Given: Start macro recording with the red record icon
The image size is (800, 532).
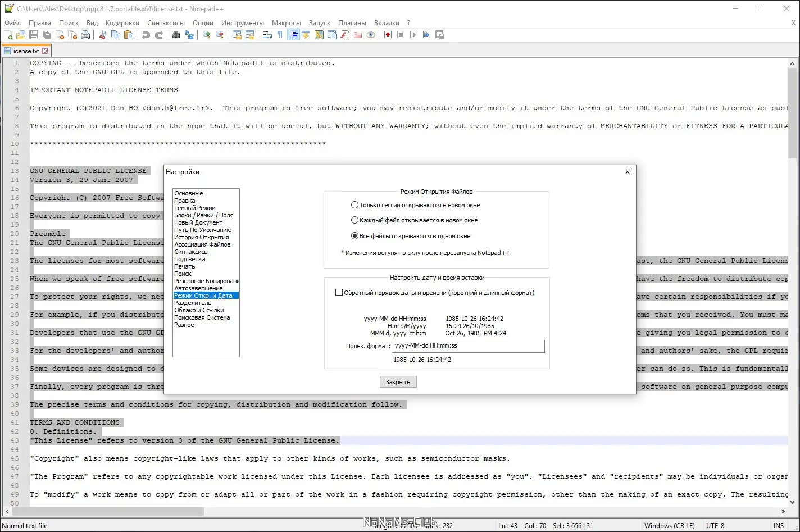Looking at the screenshot, I should (x=388, y=35).
